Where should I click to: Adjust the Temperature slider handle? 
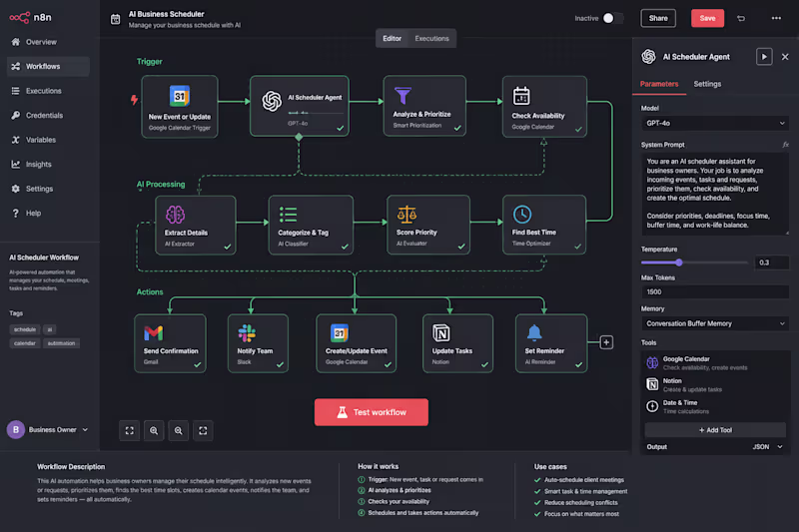[x=679, y=263]
